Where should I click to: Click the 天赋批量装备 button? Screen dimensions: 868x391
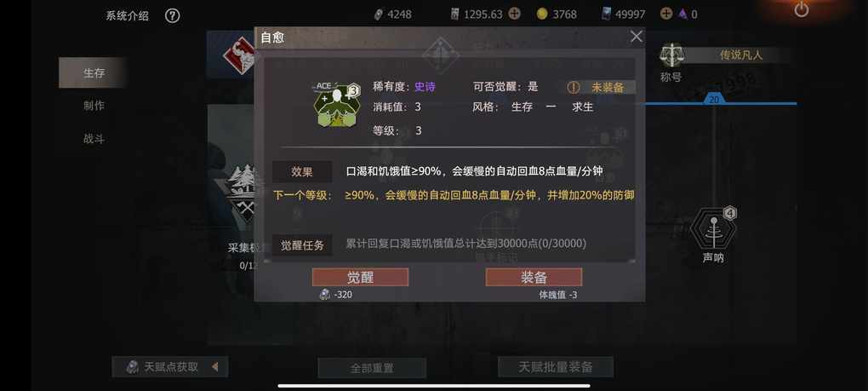pos(556,366)
